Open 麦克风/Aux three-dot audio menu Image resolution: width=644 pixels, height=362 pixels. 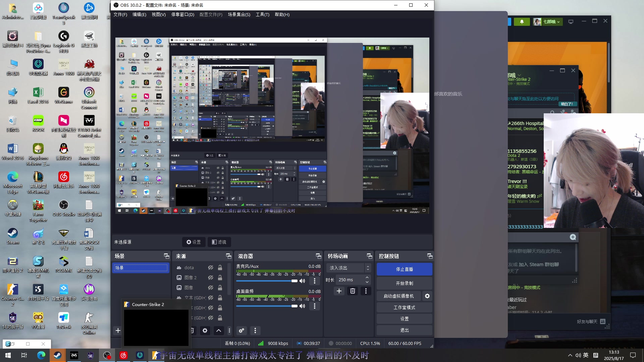coord(314,281)
